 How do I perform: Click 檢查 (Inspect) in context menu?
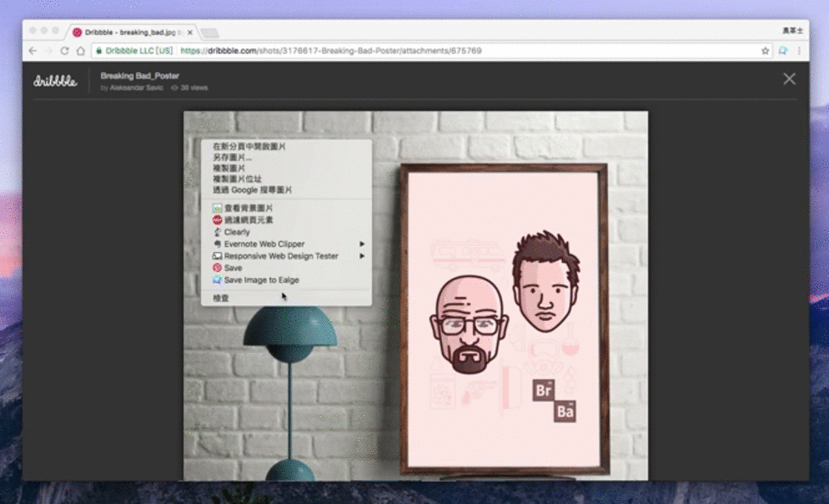click(x=221, y=298)
